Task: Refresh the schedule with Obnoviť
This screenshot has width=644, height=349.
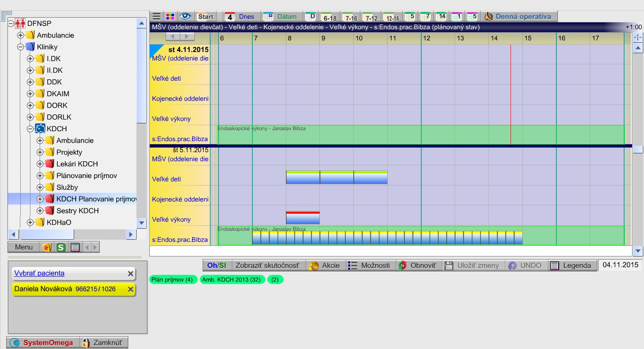Action: [x=418, y=265]
